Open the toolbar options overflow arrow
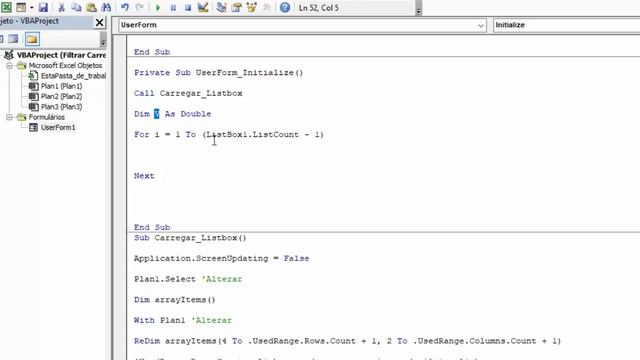Screen dimensions: 640x360 coord(419,11)
